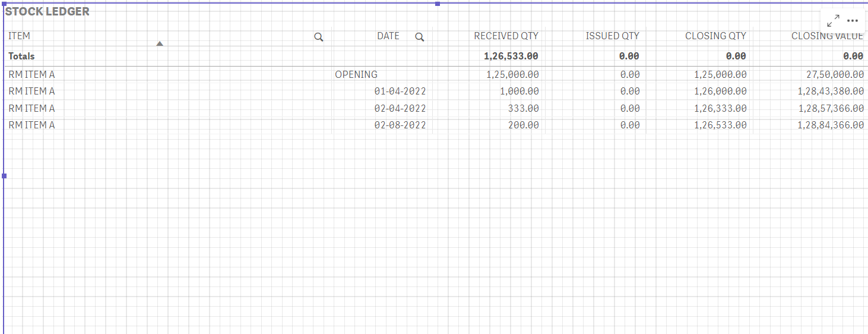Select received quantity 333.00

click(524, 108)
